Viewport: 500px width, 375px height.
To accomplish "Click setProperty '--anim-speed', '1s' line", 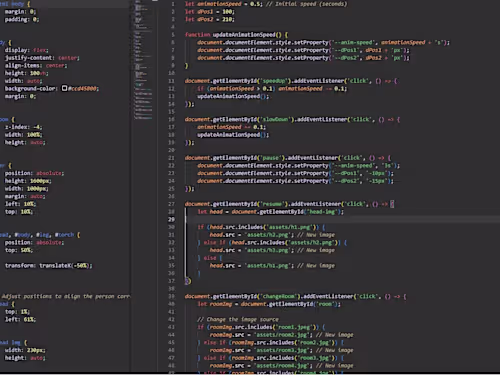I will [298, 166].
